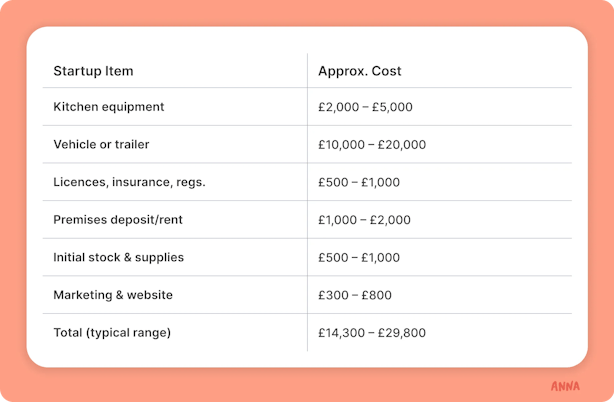The image size is (614, 402).
Task: Select the Startup Item column header
Action: pos(93,71)
